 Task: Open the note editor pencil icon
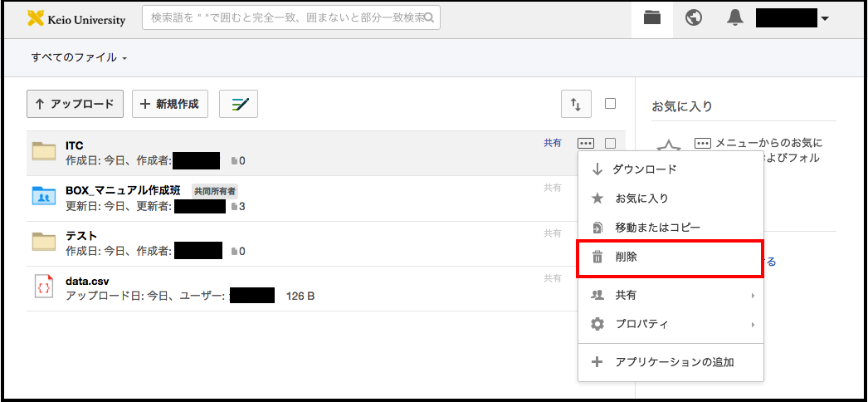tap(239, 104)
